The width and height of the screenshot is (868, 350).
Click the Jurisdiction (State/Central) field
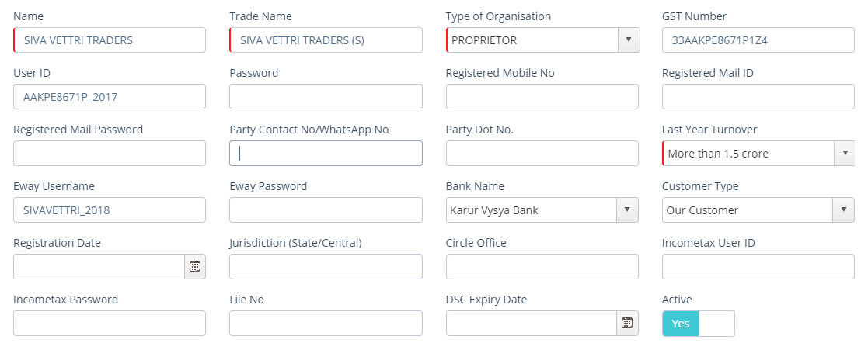coord(326,266)
